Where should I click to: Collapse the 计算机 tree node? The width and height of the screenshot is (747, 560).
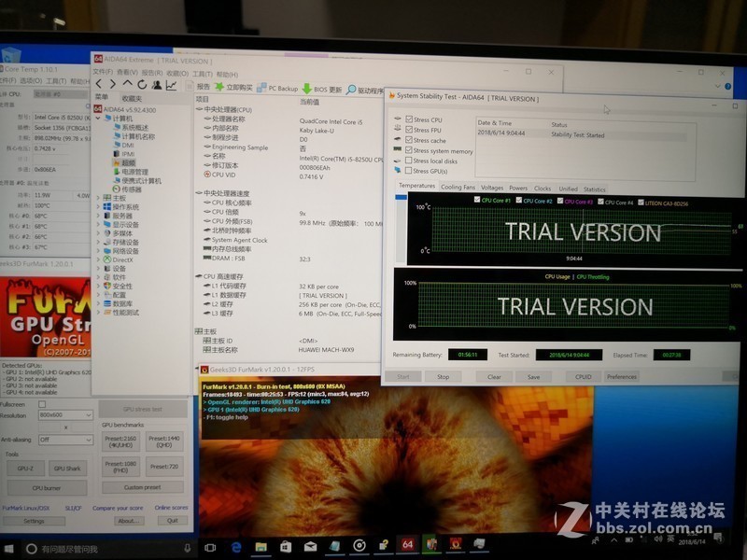[x=98, y=118]
